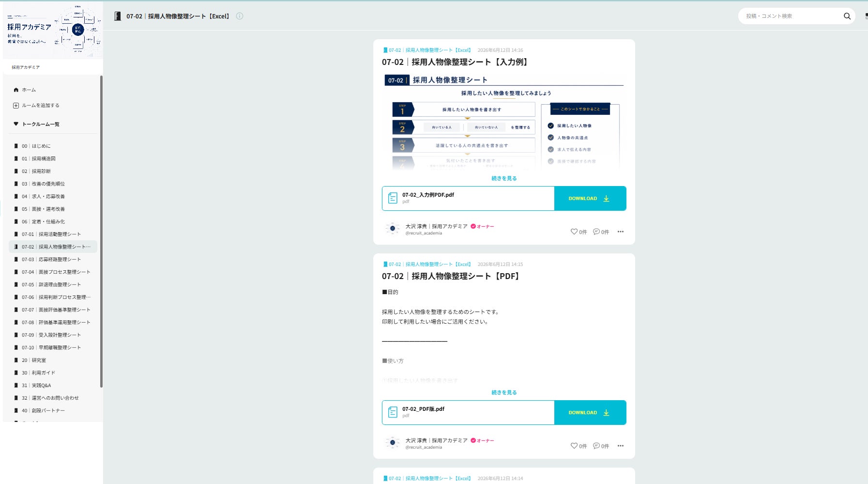Open the 07-01｜採用活動整理シート room
This screenshot has width=868, height=484.
tap(53, 234)
